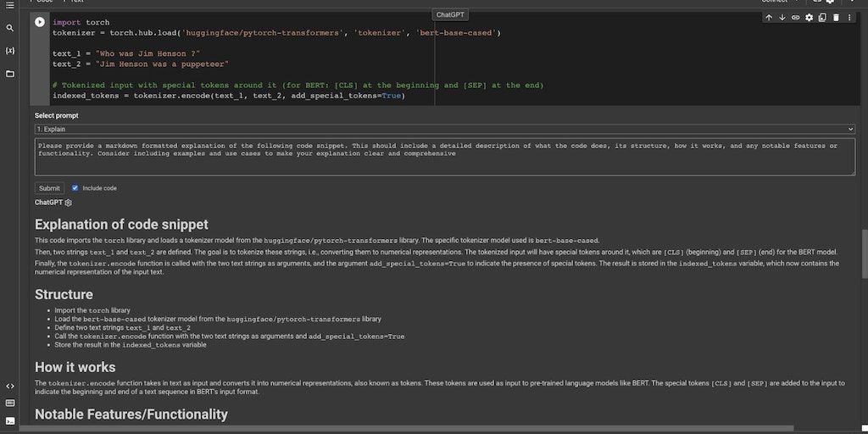The image size is (868, 434).
Task: Move cell up with arrow icon
Action: 769,18
